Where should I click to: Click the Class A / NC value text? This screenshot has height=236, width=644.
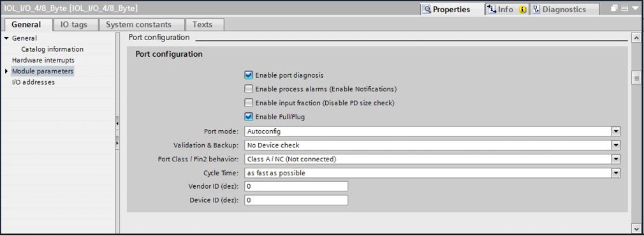(291, 159)
